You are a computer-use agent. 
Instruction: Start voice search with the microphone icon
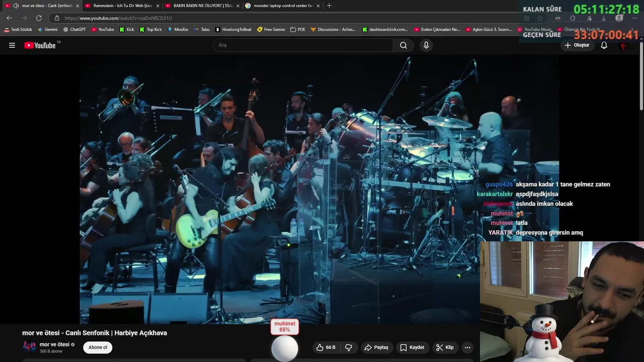pos(426,45)
